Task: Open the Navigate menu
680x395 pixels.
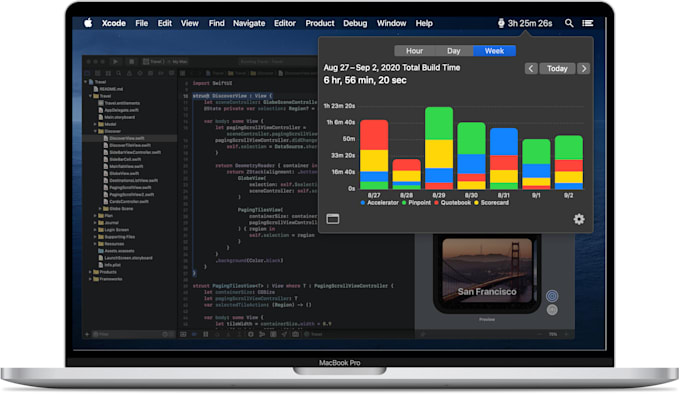Action: pyautogui.click(x=249, y=23)
